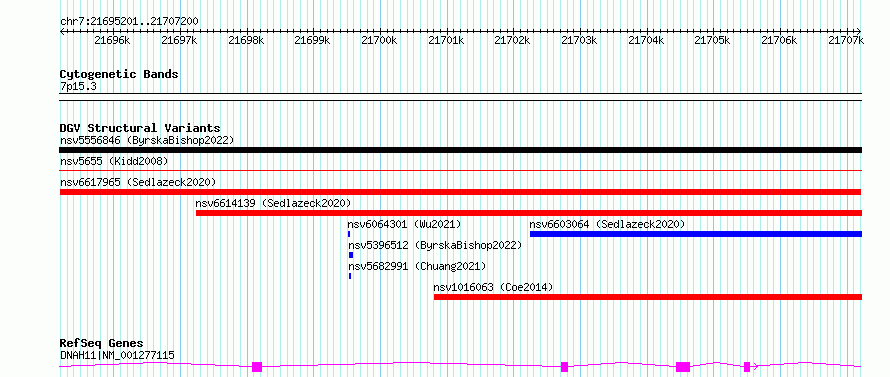Image resolution: width=890 pixels, height=377 pixels.
Task: Click the 21705k ruler tick label
Action: [712, 40]
